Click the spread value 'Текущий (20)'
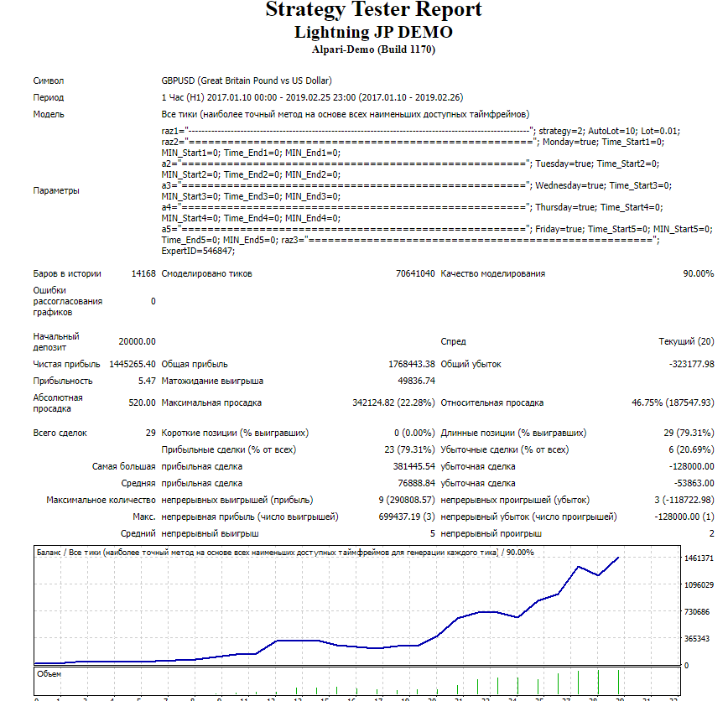 tap(686, 341)
